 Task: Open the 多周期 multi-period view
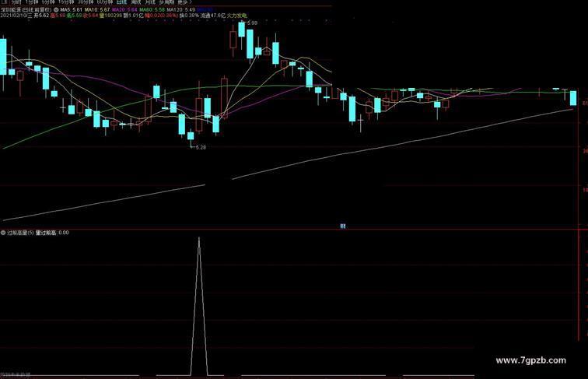click(166, 2)
